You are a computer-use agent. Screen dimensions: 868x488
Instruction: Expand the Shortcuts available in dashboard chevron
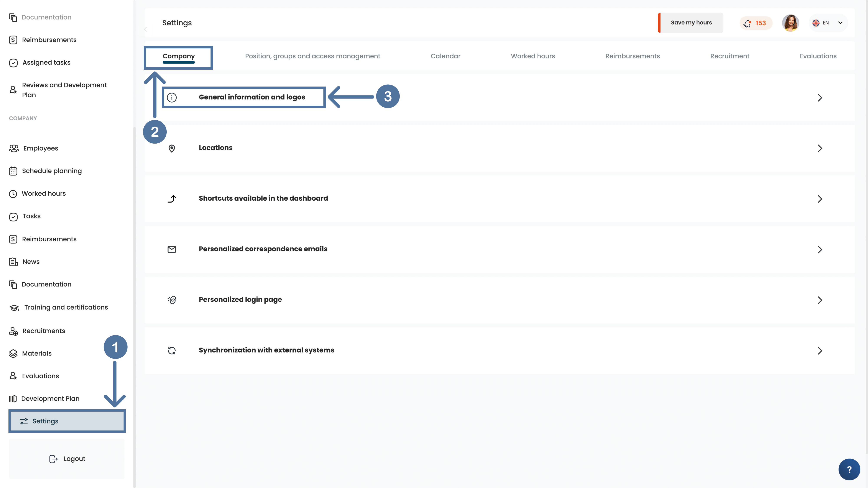pyautogui.click(x=820, y=199)
